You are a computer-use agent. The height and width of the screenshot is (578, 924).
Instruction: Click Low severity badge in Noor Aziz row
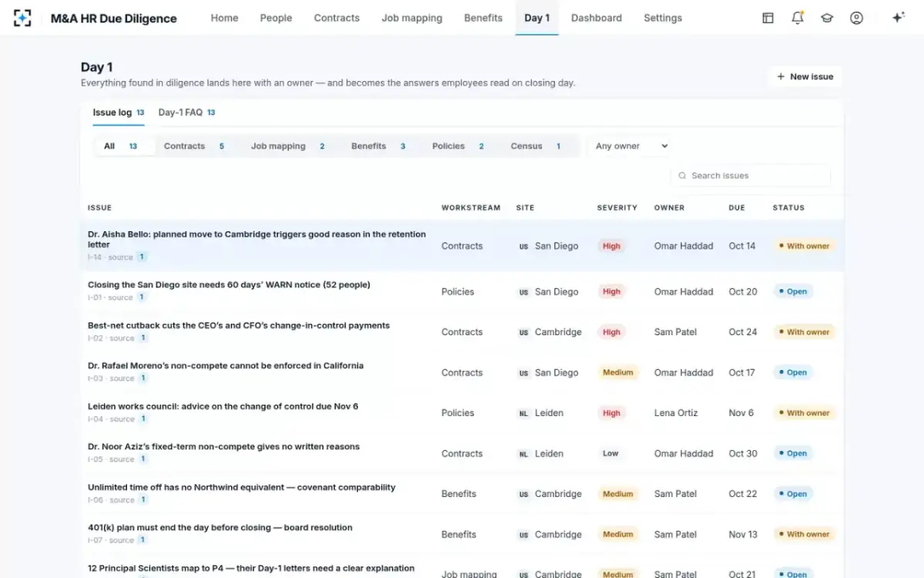[x=611, y=453]
